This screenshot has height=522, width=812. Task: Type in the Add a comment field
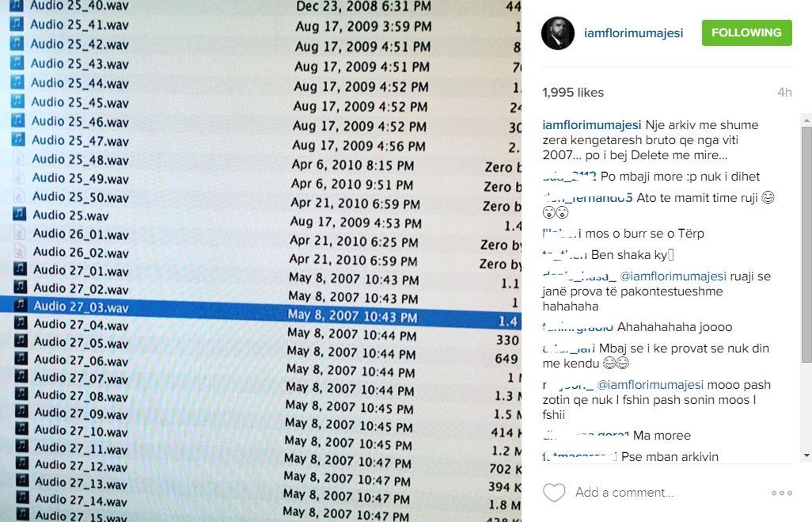pos(665,493)
